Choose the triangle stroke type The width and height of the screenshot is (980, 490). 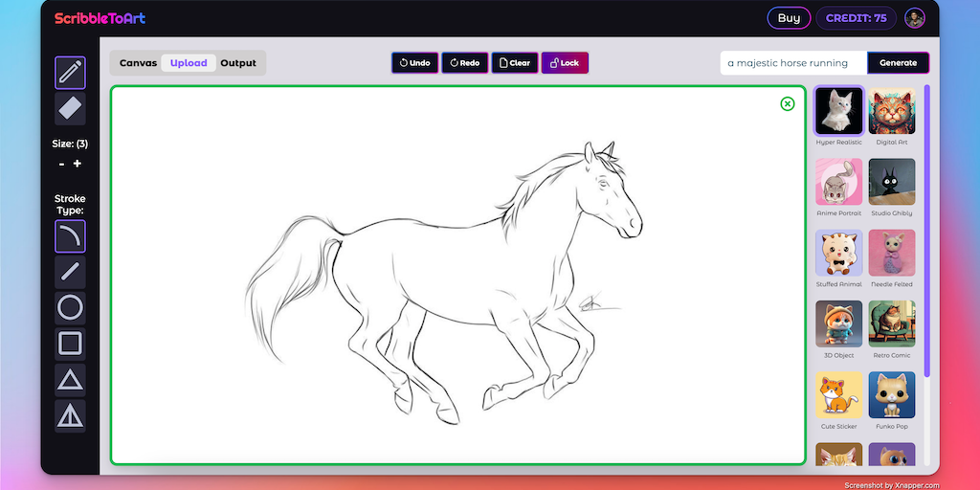click(x=70, y=380)
